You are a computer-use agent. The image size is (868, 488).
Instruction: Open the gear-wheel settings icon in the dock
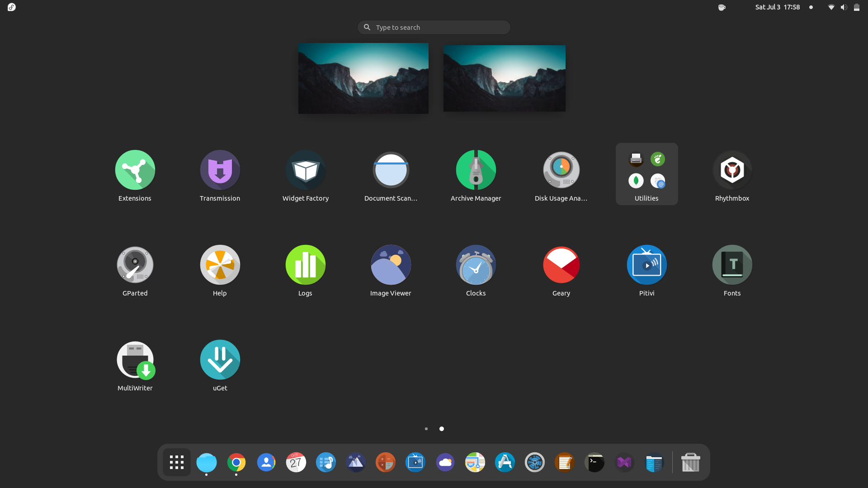pos(535,462)
